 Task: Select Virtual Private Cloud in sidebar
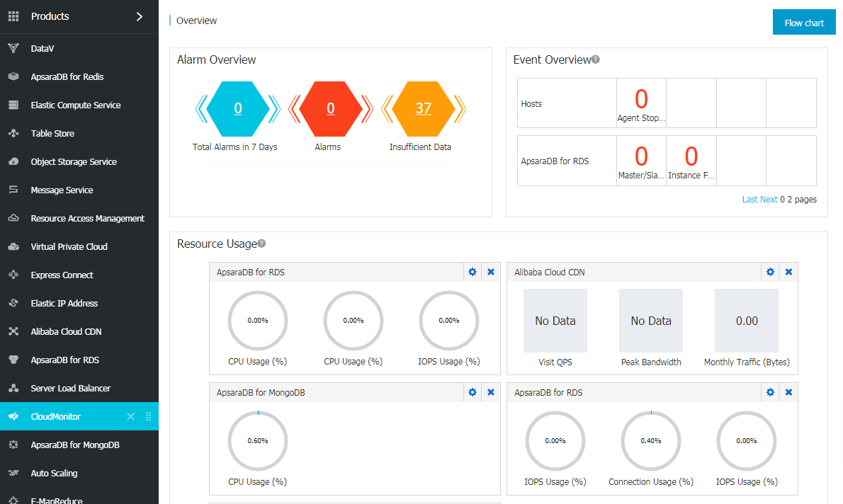coord(69,247)
